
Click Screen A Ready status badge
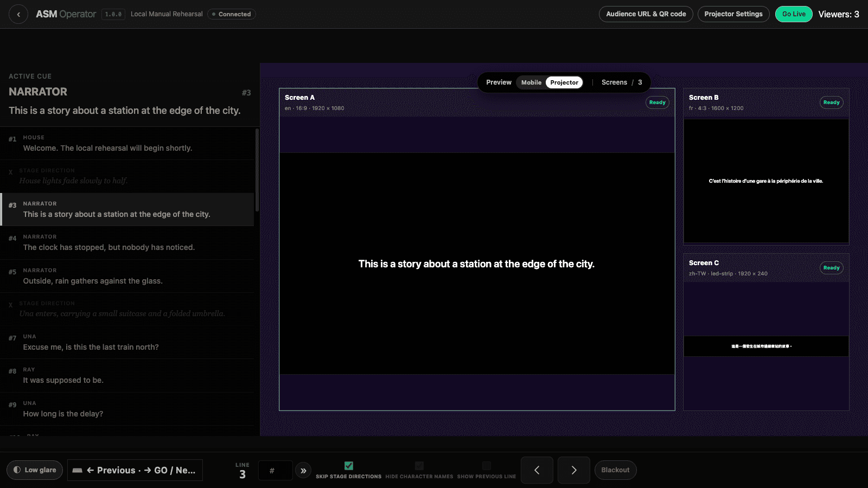pos(658,102)
